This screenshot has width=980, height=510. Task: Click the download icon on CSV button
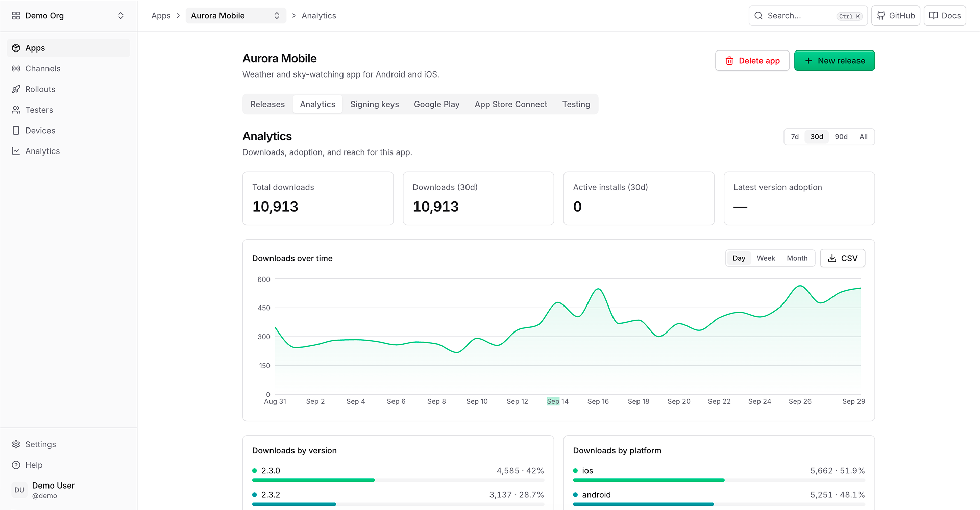coord(832,258)
